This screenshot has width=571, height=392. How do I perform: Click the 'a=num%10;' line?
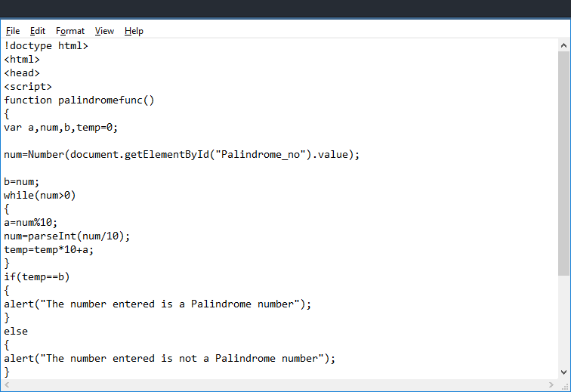click(30, 223)
